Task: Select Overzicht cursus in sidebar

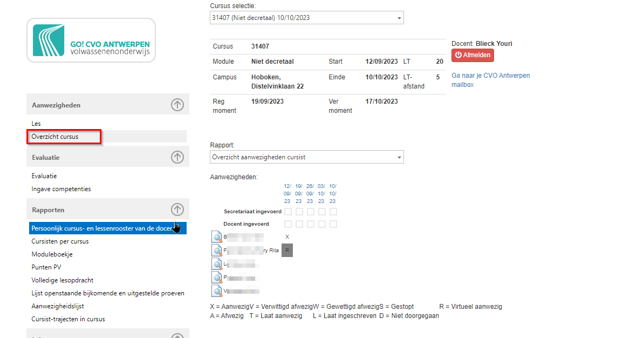Action: pos(54,137)
